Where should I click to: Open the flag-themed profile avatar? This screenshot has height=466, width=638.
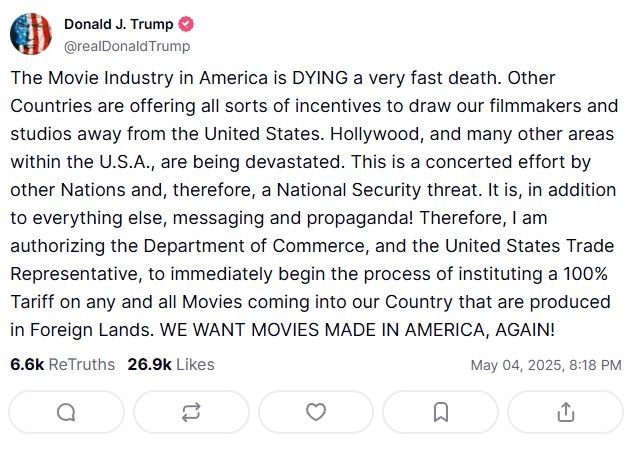pos(31,34)
